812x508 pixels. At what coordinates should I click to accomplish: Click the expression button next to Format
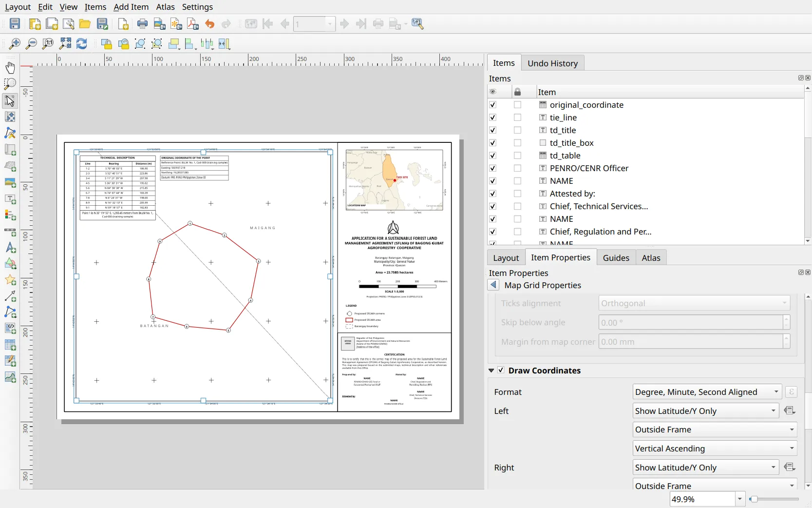(791, 392)
